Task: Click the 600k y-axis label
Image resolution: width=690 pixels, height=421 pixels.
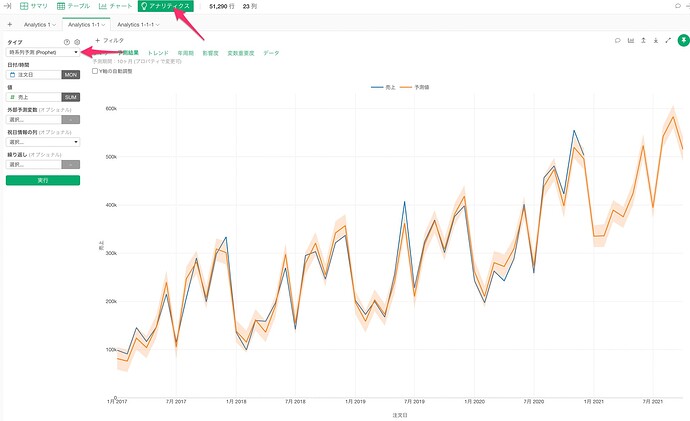Action: [x=111, y=109]
